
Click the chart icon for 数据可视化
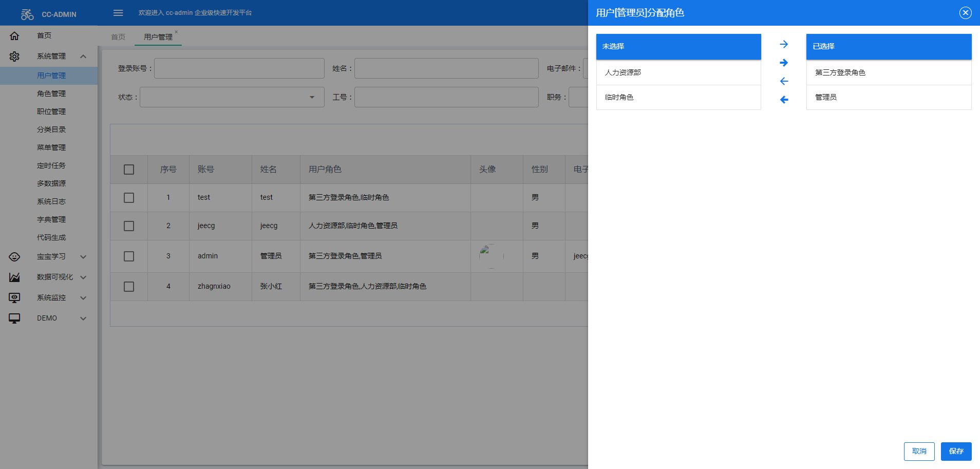tap(14, 277)
